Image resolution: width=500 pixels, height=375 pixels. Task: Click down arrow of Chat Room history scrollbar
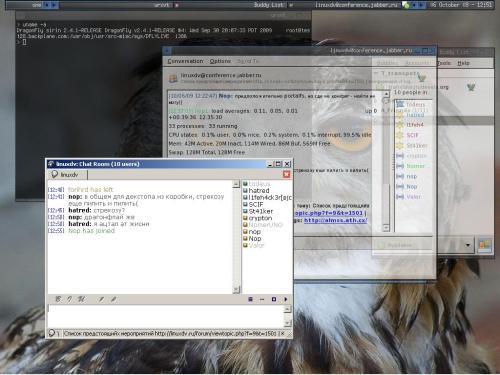pyautogui.click(x=236, y=290)
